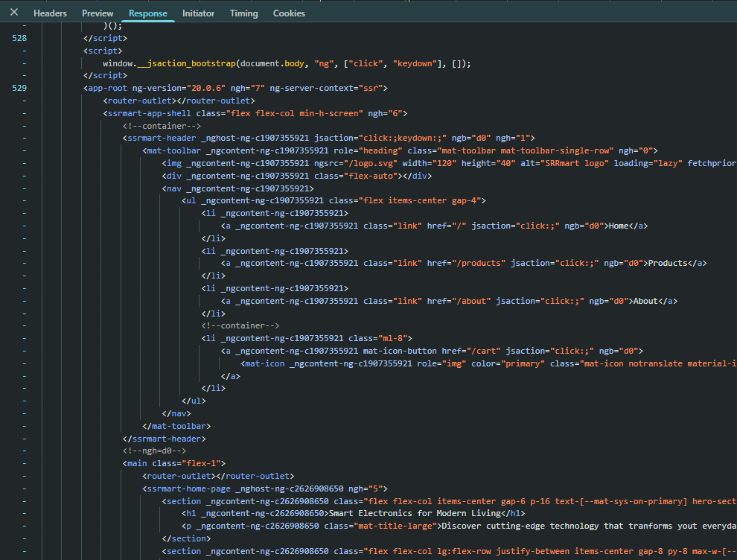This screenshot has height=560, width=737.
Task: Click the app-root opening tag line
Action: tap(234, 88)
